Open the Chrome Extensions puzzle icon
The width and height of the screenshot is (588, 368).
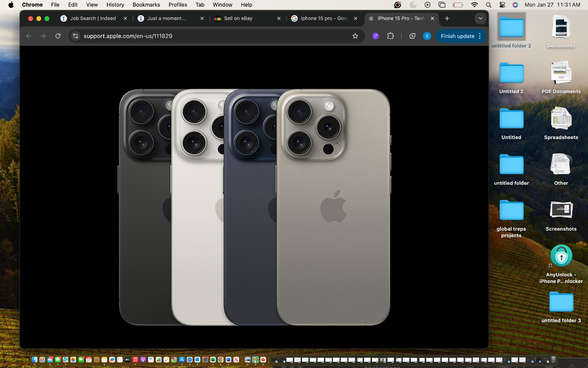[x=390, y=36]
